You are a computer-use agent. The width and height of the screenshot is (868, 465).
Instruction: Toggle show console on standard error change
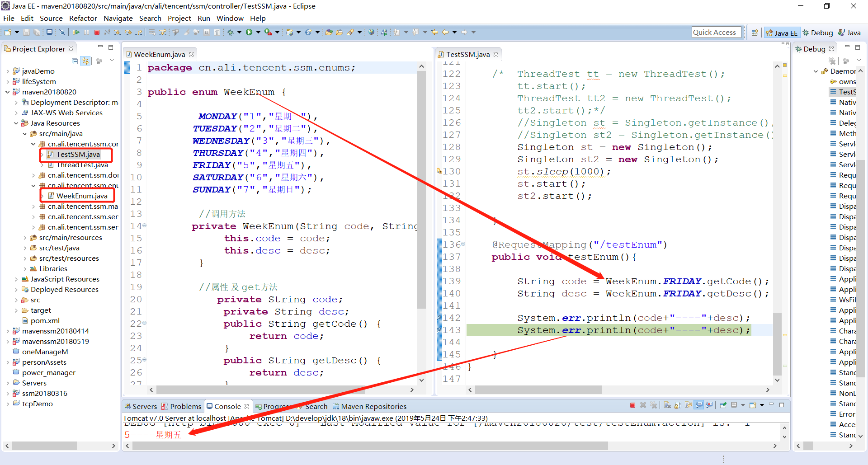pyautogui.click(x=709, y=405)
